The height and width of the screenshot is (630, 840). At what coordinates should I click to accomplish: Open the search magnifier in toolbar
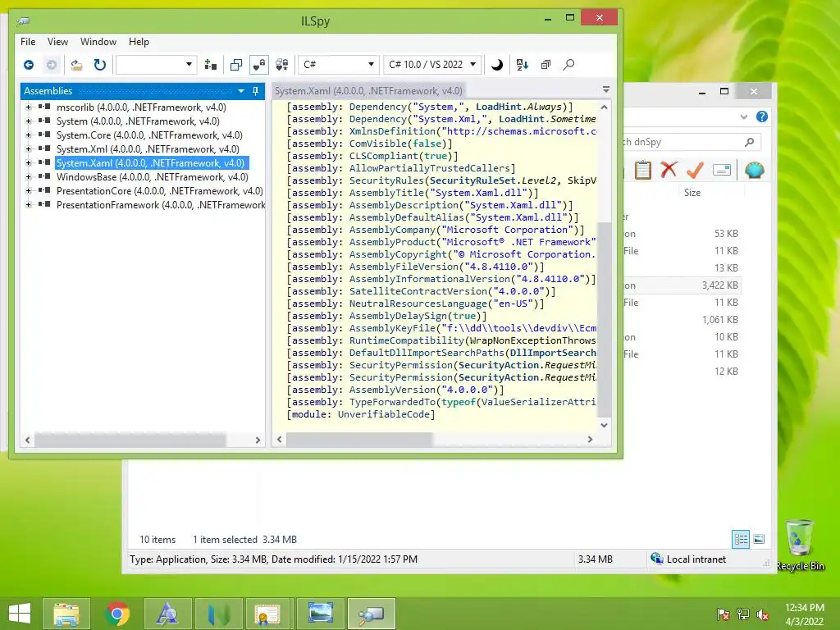(569, 65)
